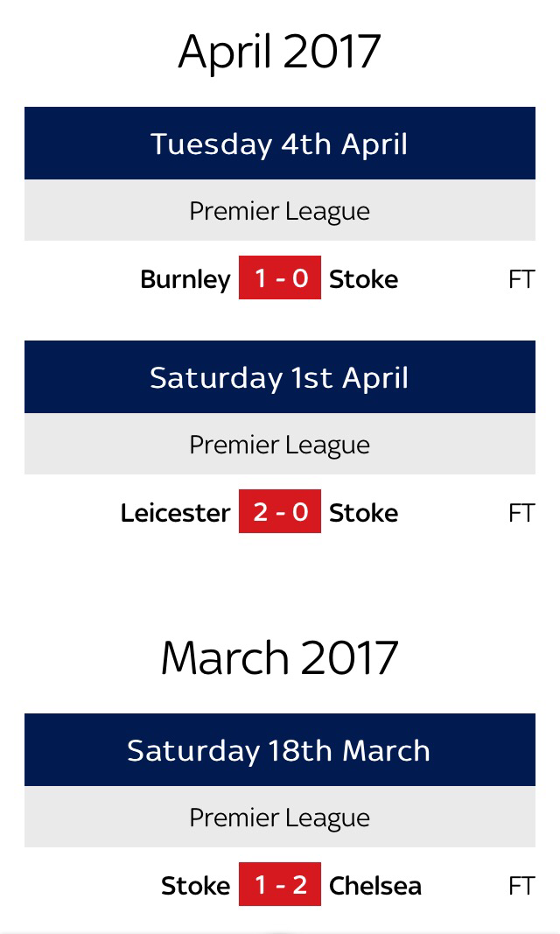
Task: Select the Saturday 18th March date header
Action: tap(280, 750)
